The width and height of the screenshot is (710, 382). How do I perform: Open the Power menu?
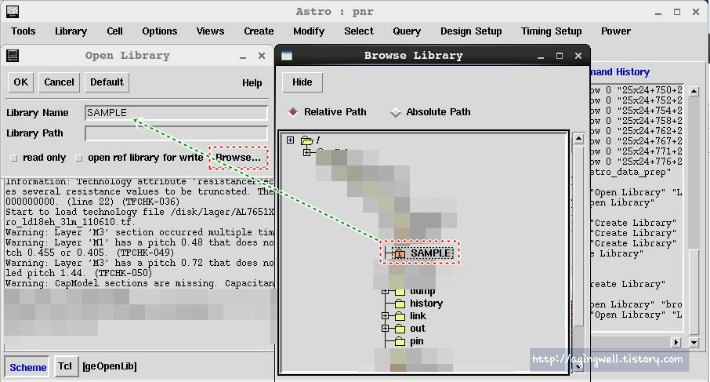click(616, 31)
